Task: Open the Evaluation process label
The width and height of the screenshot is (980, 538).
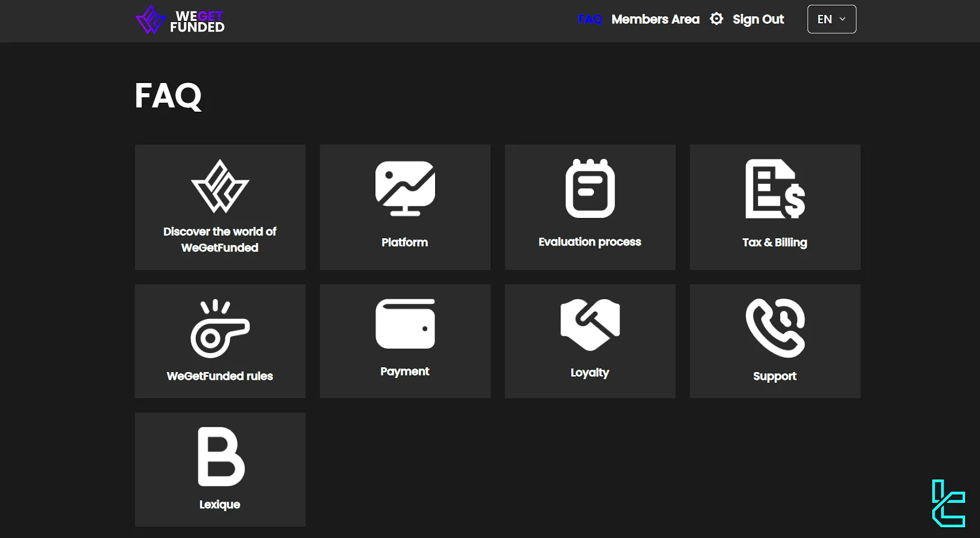Action: click(x=590, y=242)
